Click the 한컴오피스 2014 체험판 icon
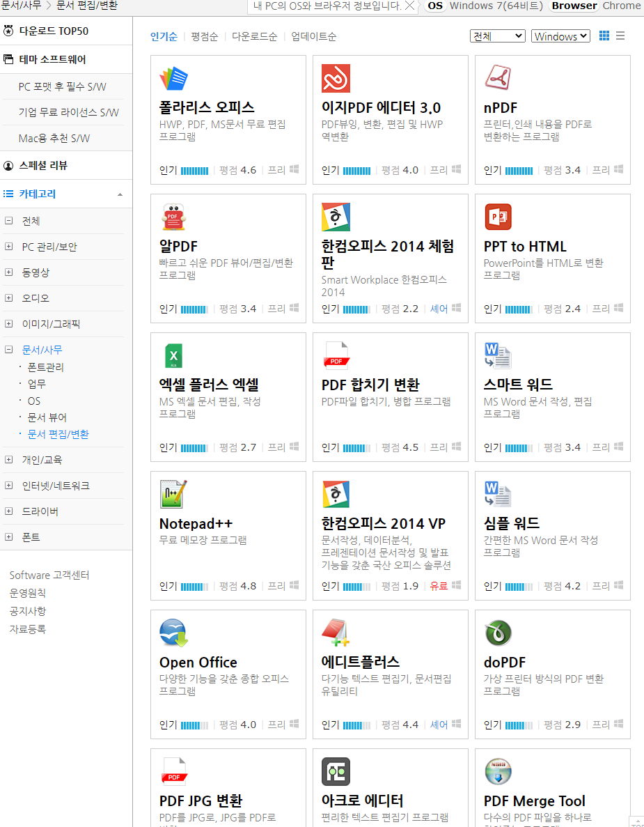 tap(336, 217)
